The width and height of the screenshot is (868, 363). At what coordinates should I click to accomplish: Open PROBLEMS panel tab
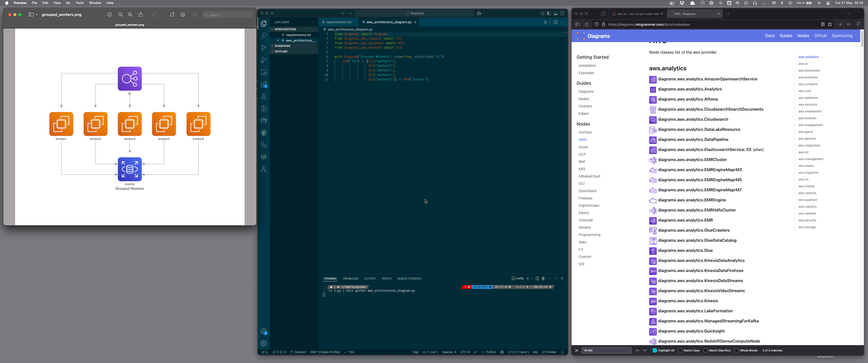tap(350, 279)
